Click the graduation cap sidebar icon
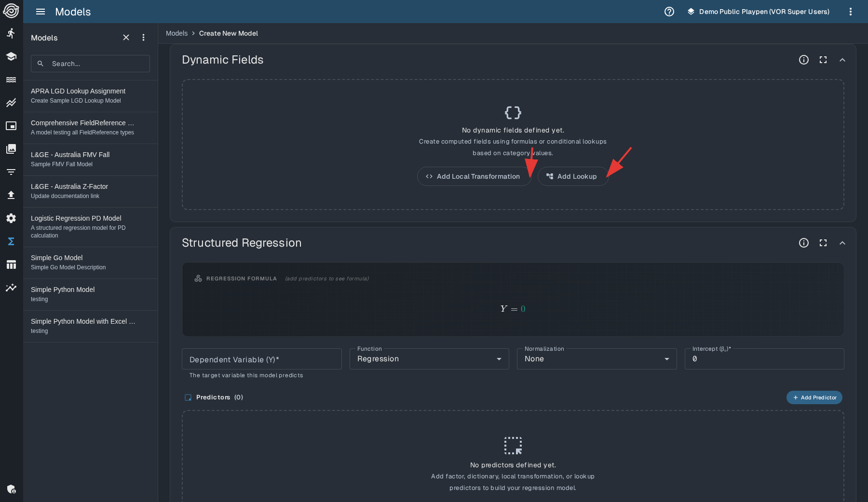Image resolution: width=868 pixels, height=502 pixels. 11,56
